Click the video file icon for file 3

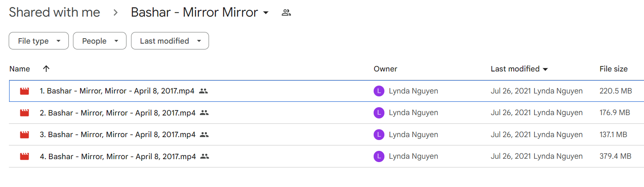24,135
